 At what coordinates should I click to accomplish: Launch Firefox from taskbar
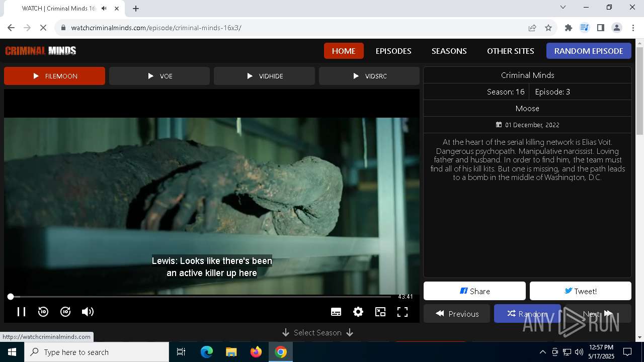(x=256, y=352)
